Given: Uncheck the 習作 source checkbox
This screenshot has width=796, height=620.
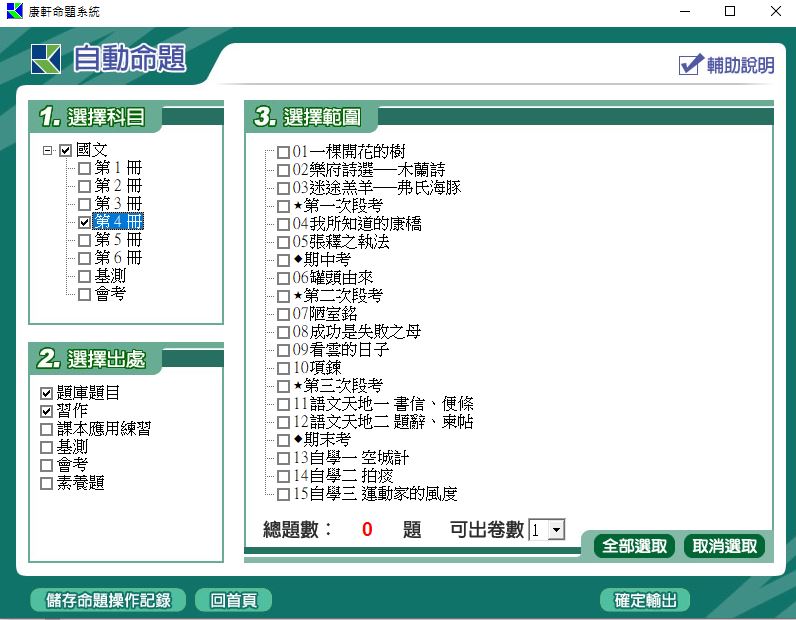Looking at the screenshot, I should (46, 411).
